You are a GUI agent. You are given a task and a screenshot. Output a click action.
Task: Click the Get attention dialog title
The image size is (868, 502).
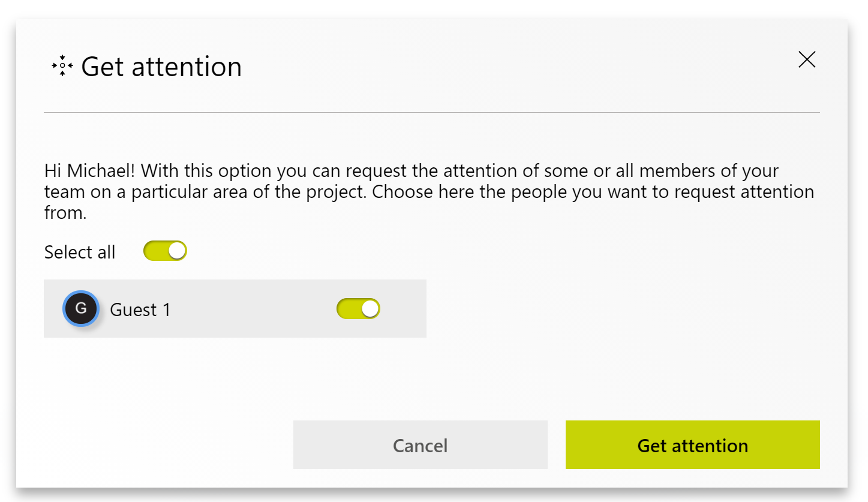[163, 66]
